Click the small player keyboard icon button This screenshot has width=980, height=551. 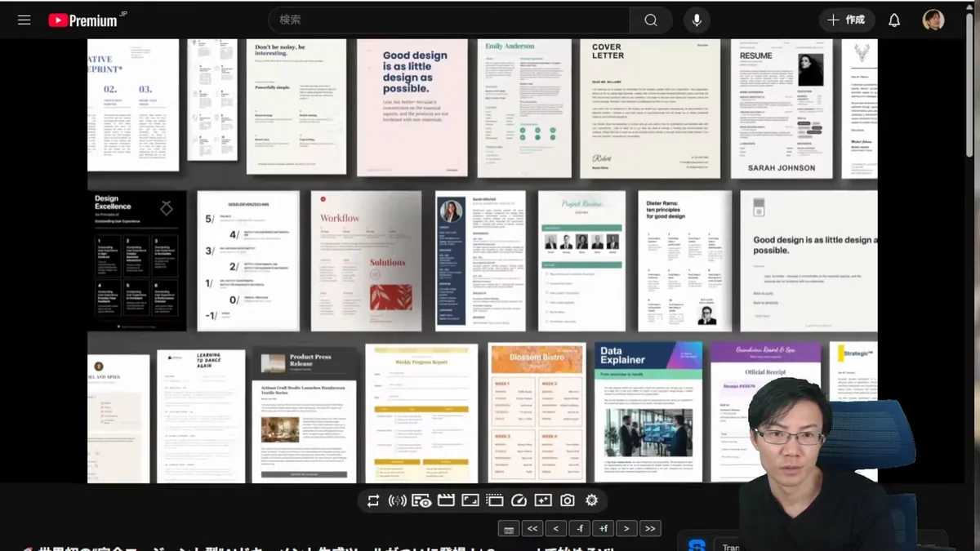[509, 529]
